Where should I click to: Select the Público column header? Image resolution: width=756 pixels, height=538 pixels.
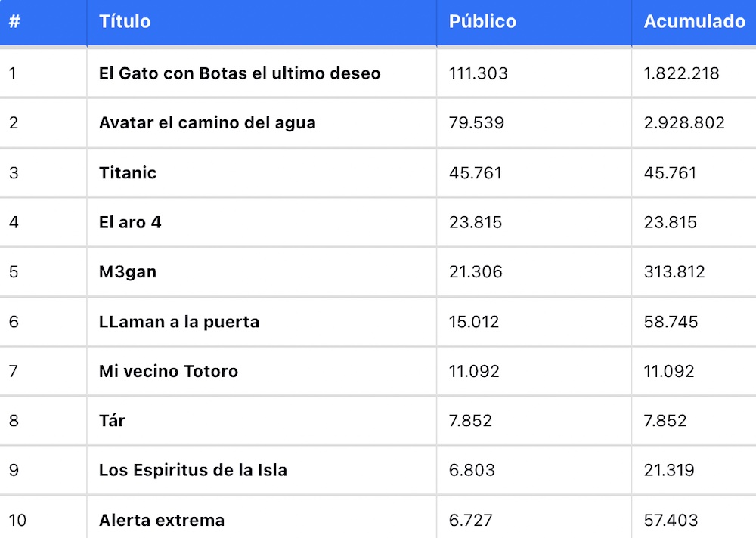click(x=482, y=21)
